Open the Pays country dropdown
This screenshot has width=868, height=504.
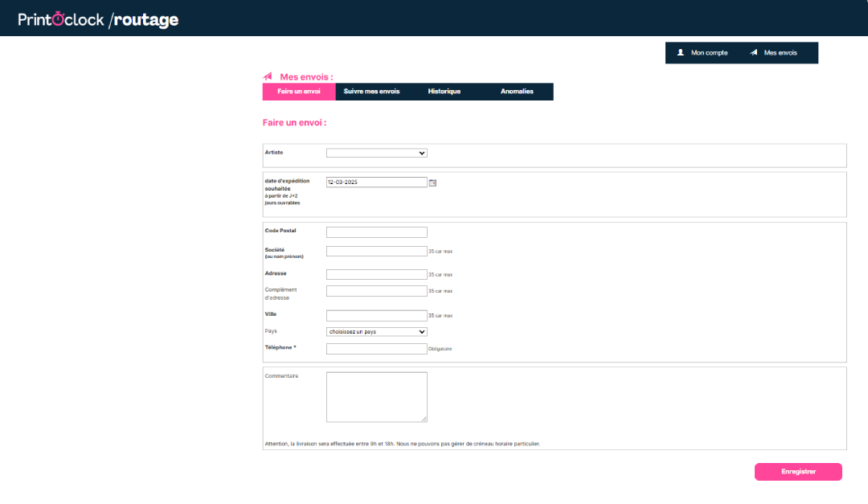point(376,332)
